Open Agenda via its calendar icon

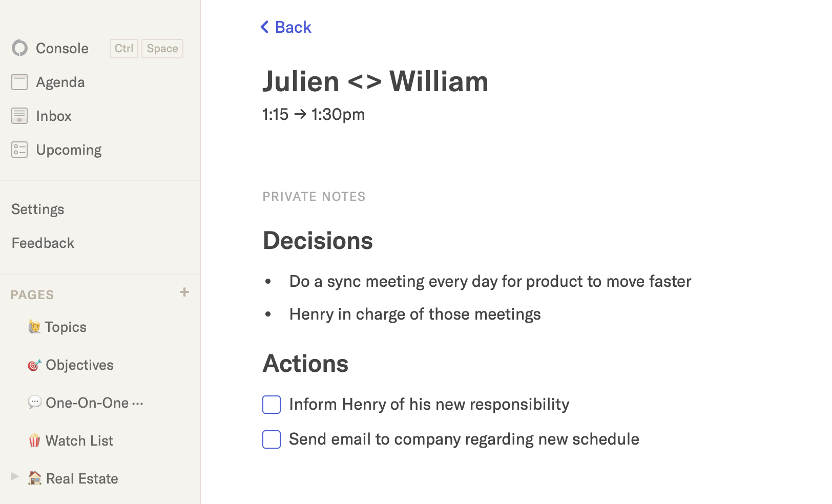pyautogui.click(x=19, y=82)
